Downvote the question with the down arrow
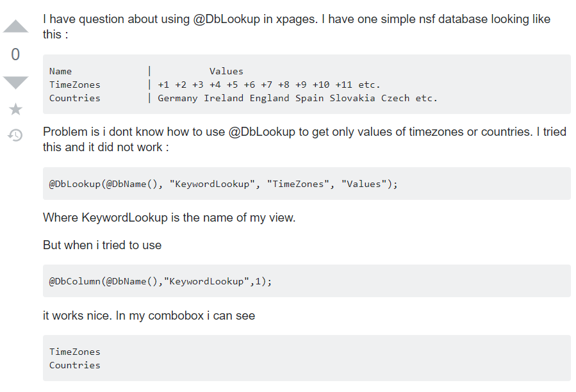The width and height of the screenshot is (576, 392). point(15,82)
